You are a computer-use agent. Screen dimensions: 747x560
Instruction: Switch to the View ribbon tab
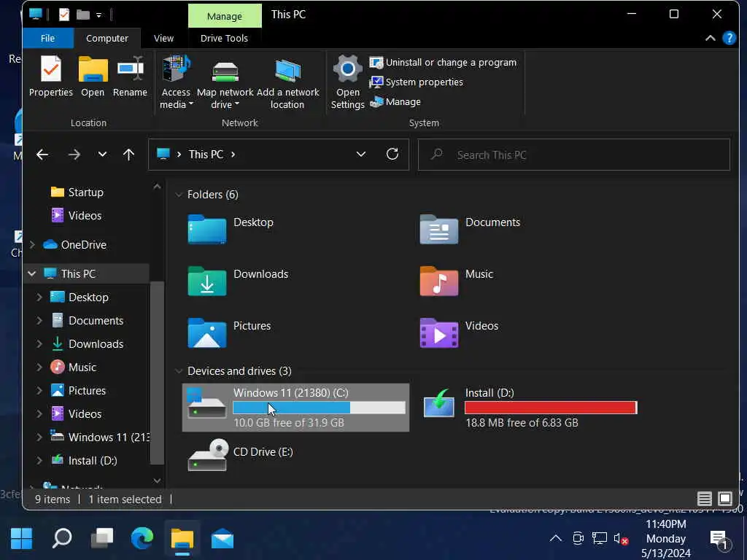[x=163, y=38]
